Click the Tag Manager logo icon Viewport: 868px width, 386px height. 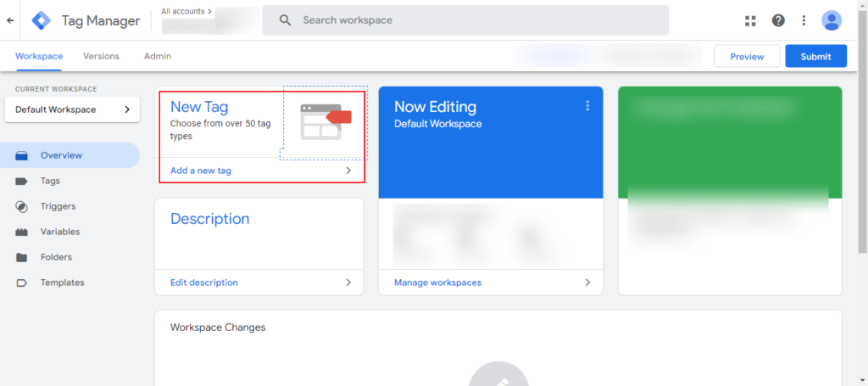coord(41,20)
